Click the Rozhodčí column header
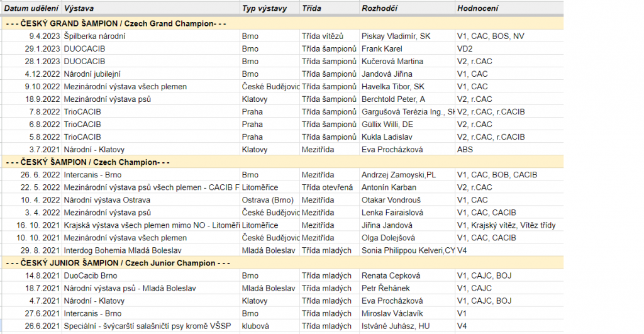 pos(408,8)
